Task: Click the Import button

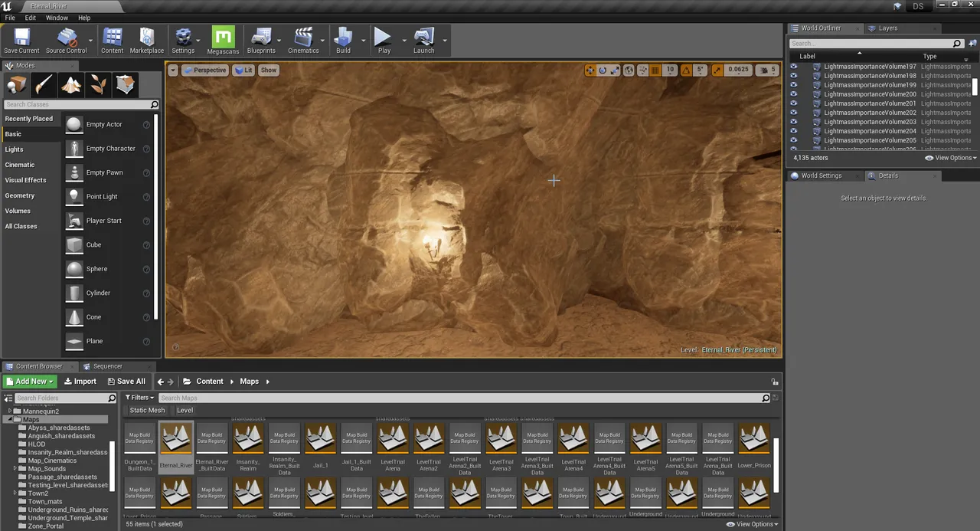Action: coord(80,382)
